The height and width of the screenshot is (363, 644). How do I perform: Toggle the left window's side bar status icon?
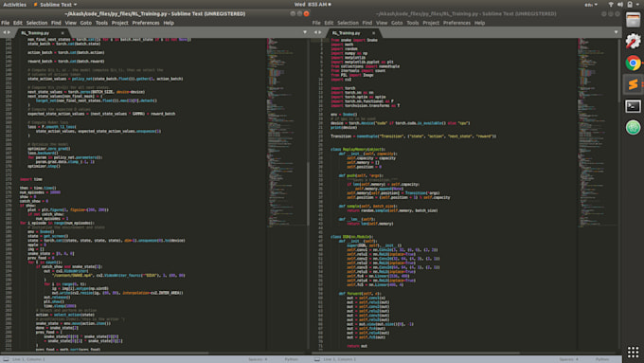(6, 359)
